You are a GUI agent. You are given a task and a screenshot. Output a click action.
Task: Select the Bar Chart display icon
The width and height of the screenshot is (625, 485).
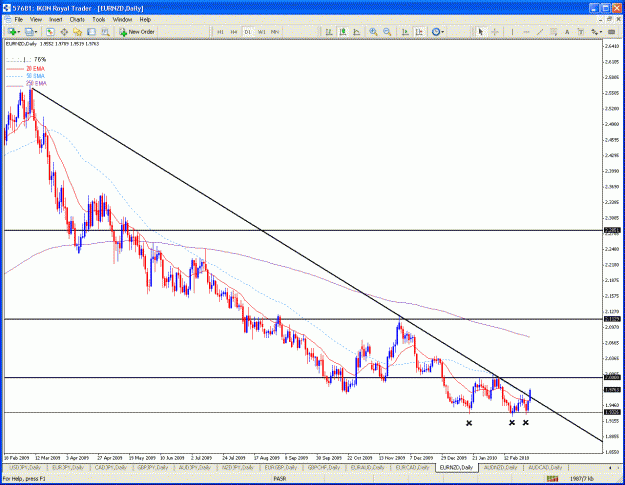[x=329, y=32]
